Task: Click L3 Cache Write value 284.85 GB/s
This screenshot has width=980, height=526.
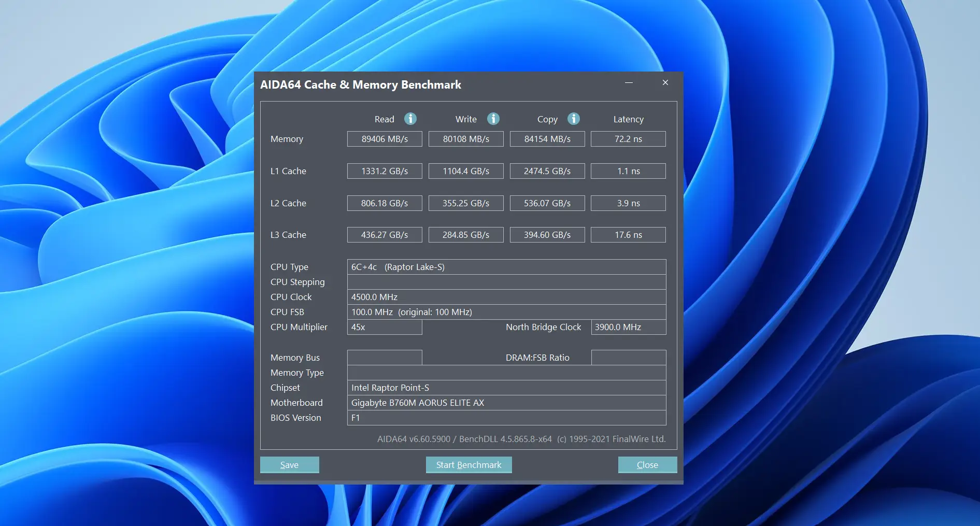Action: click(466, 235)
